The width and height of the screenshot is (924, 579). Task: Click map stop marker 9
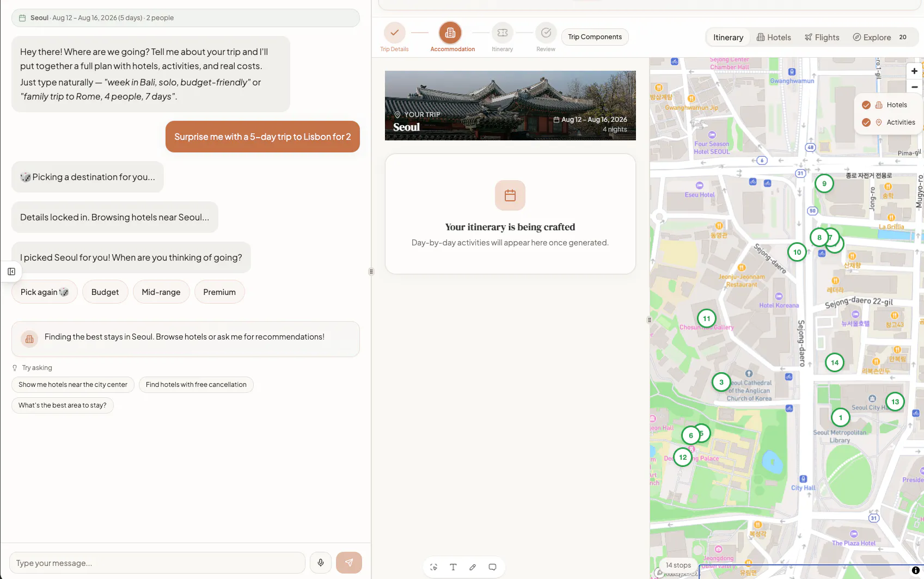[824, 183]
